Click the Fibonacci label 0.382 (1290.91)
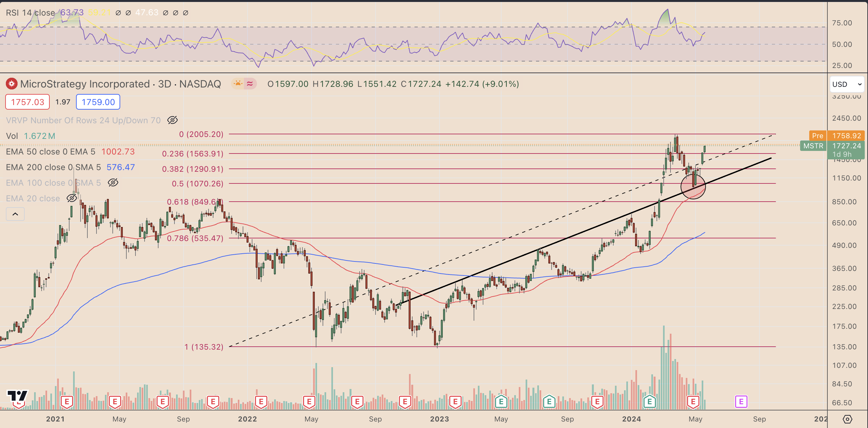The image size is (868, 428). [x=193, y=169]
